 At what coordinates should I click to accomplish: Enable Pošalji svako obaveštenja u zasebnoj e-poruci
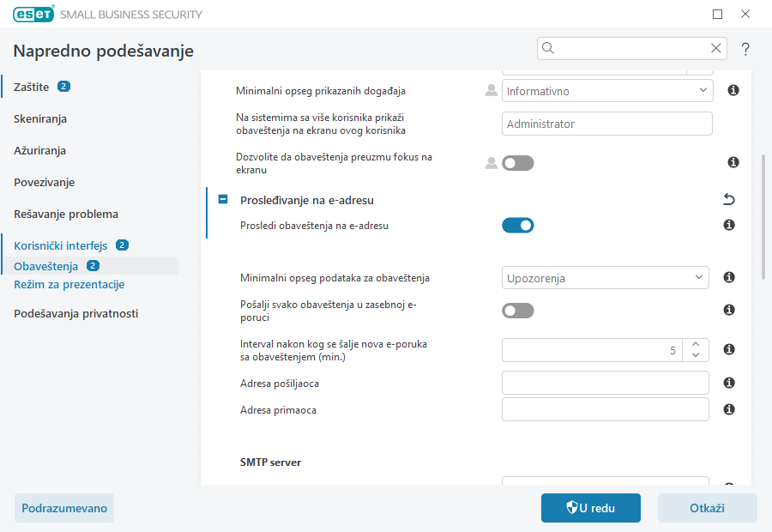click(517, 311)
